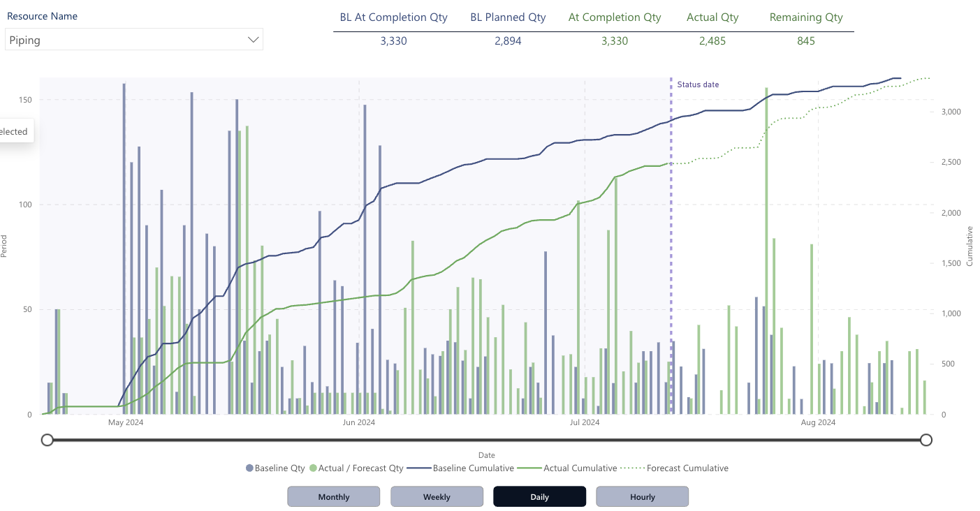Click the BL At Completion Qty header
This screenshot has height=511, width=980.
[x=394, y=17]
